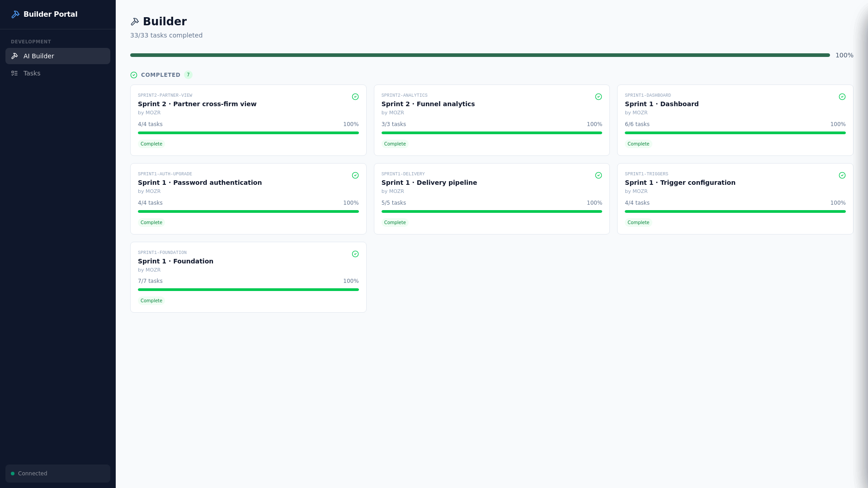
Task: Click the hammer icon beside Builder heading
Action: pyautogui.click(x=135, y=22)
